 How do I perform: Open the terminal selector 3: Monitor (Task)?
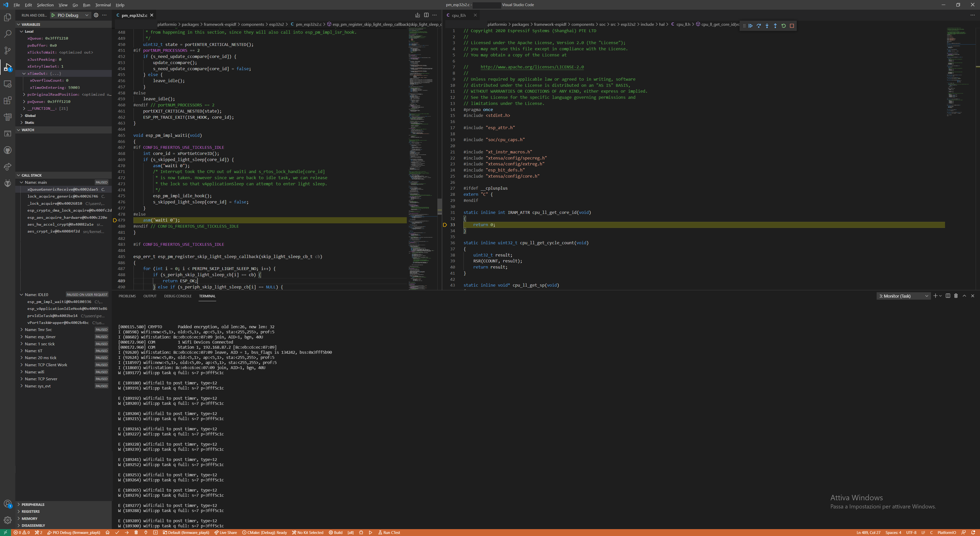903,296
